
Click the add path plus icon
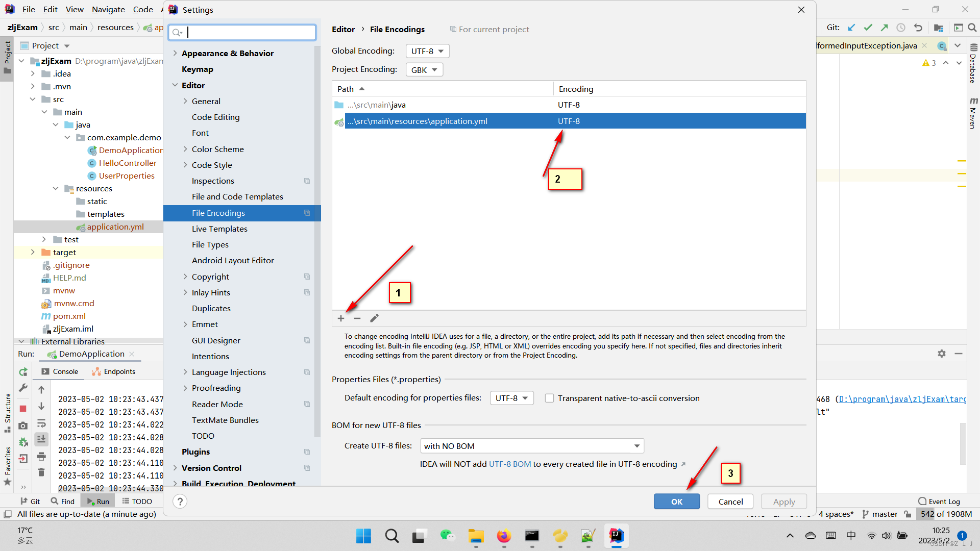[341, 318]
